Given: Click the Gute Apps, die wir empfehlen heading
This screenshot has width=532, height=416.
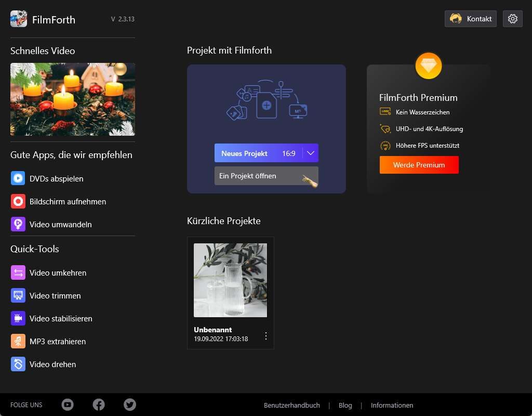Looking at the screenshot, I should (x=71, y=155).
